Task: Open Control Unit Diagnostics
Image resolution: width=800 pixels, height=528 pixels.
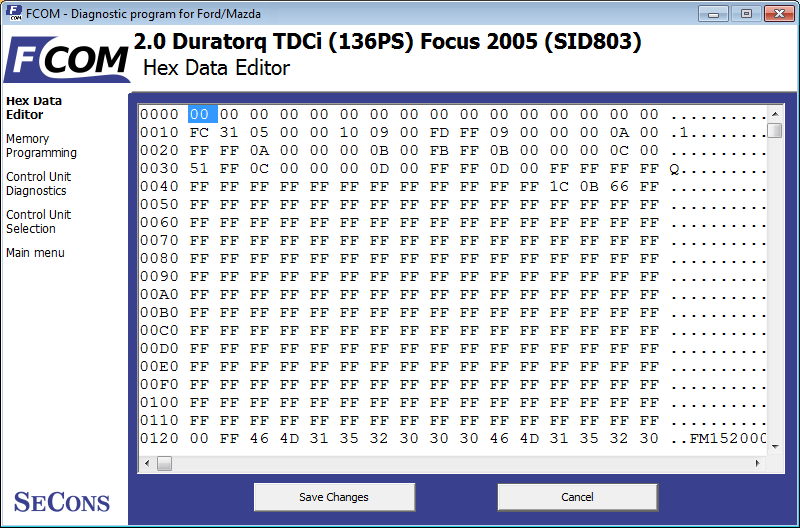Action: pyautogui.click(x=38, y=184)
